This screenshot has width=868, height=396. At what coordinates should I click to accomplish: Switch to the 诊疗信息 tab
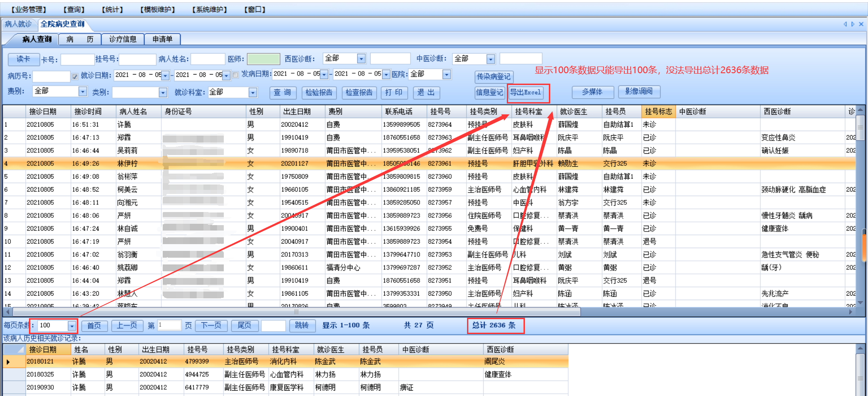click(x=123, y=39)
